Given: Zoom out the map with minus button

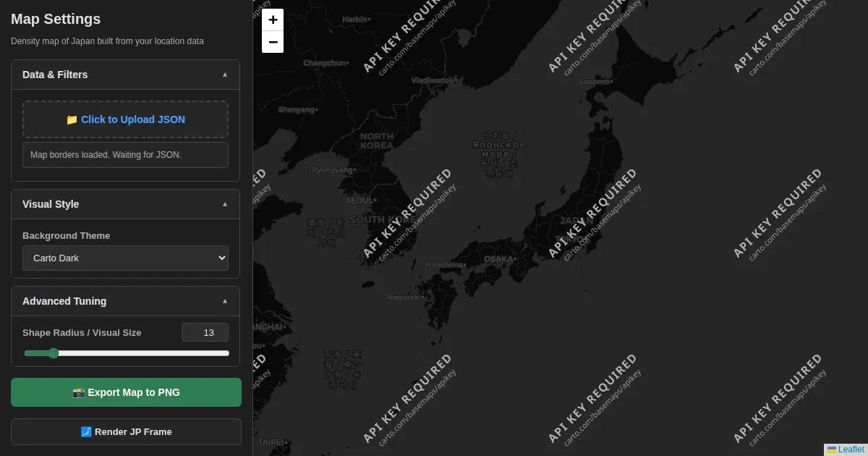Looking at the screenshot, I should tap(273, 42).
